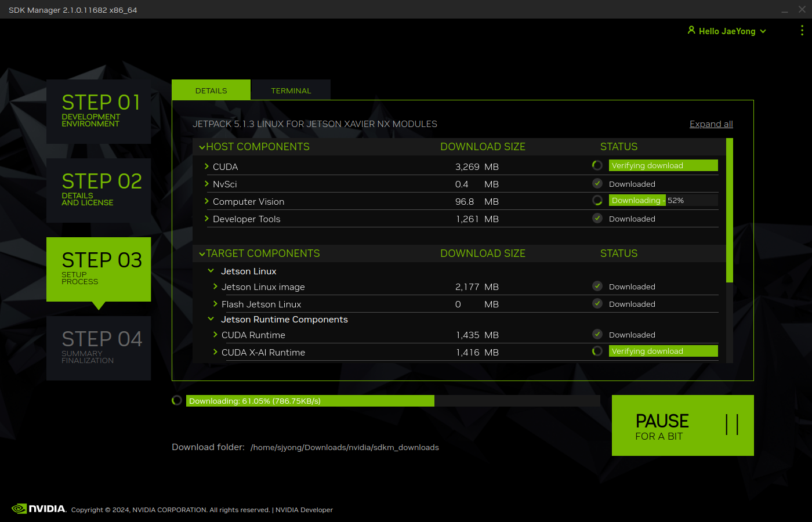812x522 pixels.
Task: Go to Step 01 Development Environment
Action: tap(99, 111)
